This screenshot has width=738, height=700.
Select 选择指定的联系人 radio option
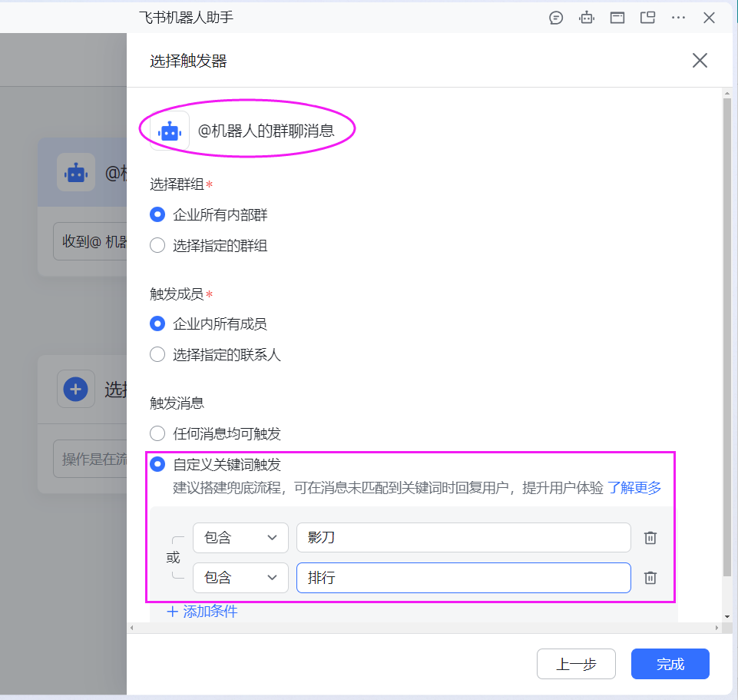tap(157, 355)
